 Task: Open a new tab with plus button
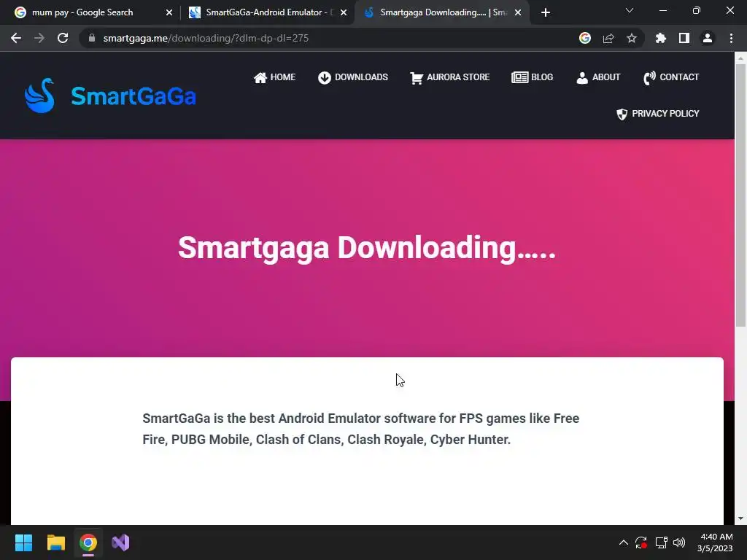[x=546, y=12]
